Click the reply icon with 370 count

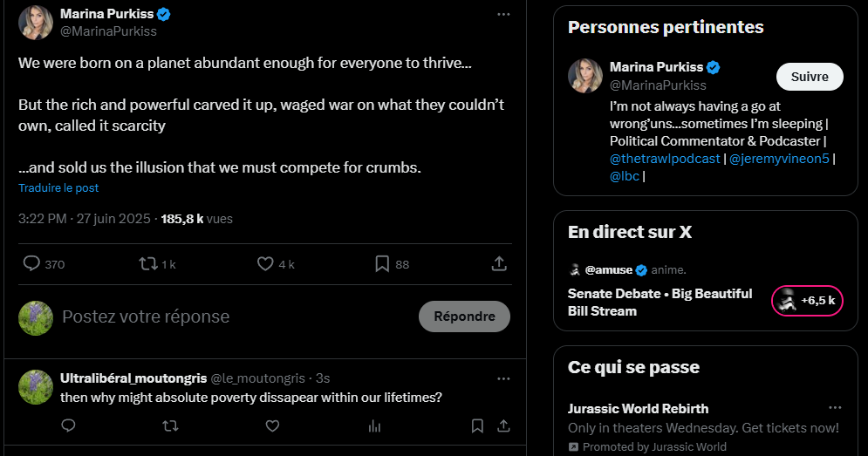pyautogui.click(x=31, y=263)
